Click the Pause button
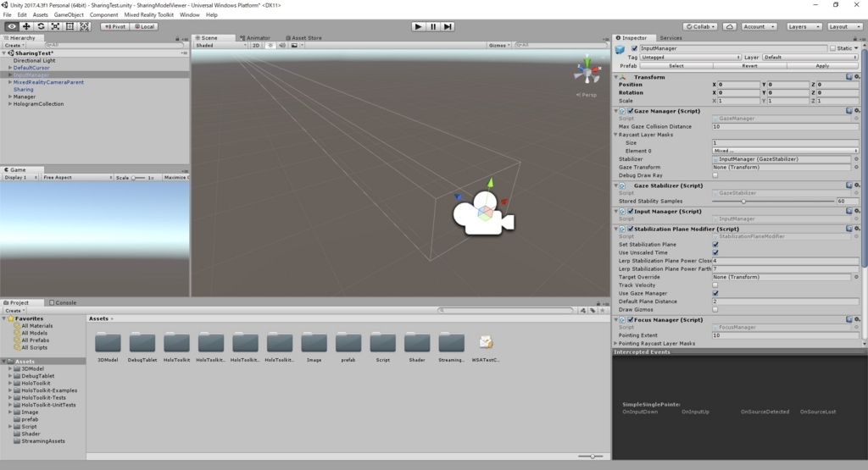The image size is (868, 470). coord(433,26)
